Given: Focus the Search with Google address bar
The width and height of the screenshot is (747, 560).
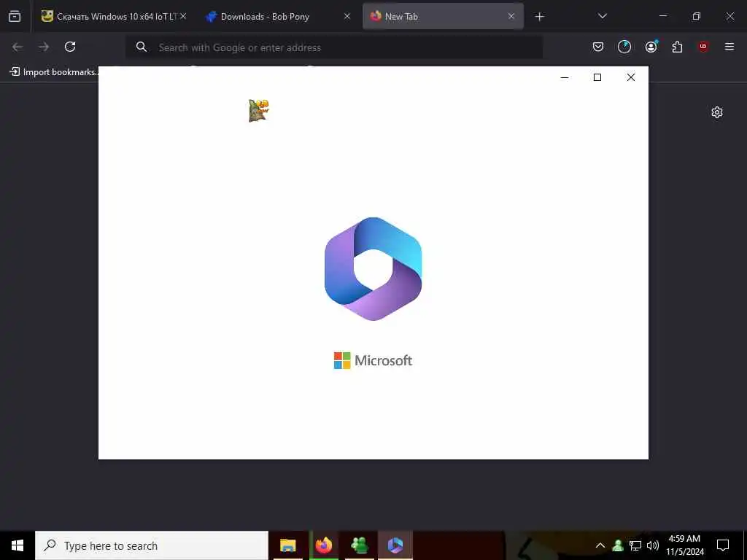Looking at the screenshot, I should (334, 47).
